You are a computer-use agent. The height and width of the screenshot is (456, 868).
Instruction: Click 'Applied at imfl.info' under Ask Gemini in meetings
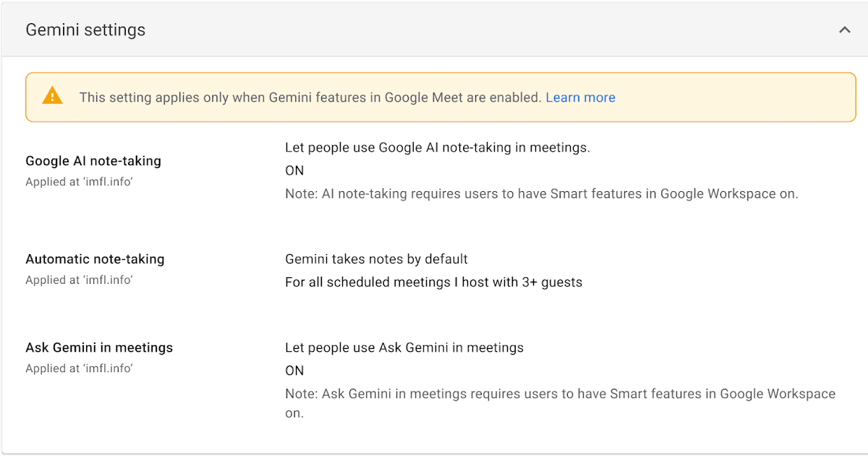(x=79, y=368)
